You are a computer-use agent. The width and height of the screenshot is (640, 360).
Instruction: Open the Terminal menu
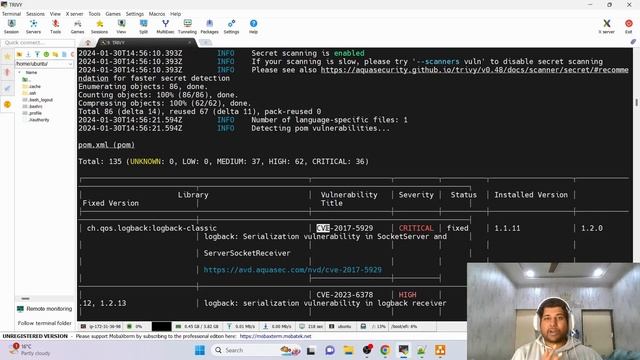[11, 14]
